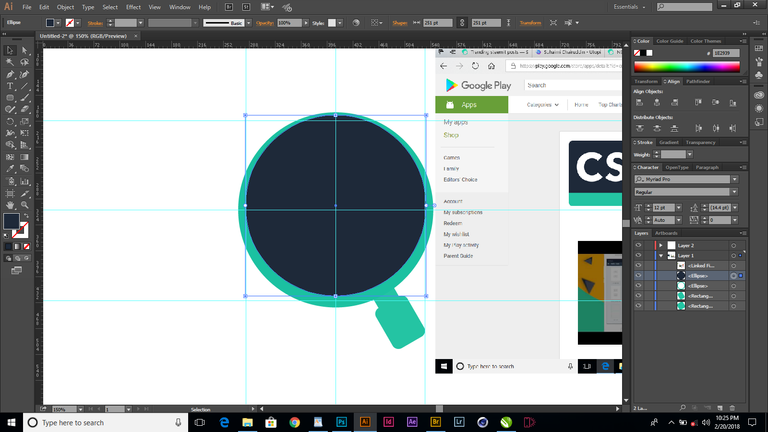Image resolution: width=768 pixels, height=432 pixels.
Task: Pick the Gradient tool
Action: [24, 157]
